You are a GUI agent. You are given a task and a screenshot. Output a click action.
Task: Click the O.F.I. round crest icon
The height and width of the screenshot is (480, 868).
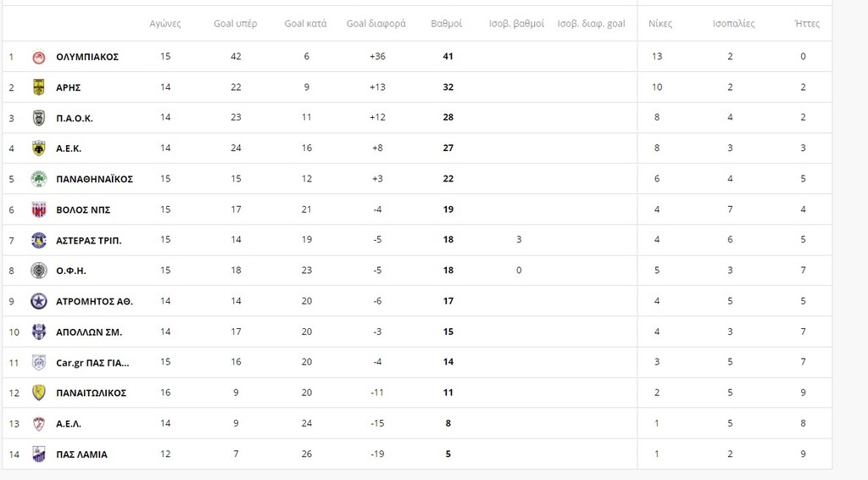click(39, 271)
